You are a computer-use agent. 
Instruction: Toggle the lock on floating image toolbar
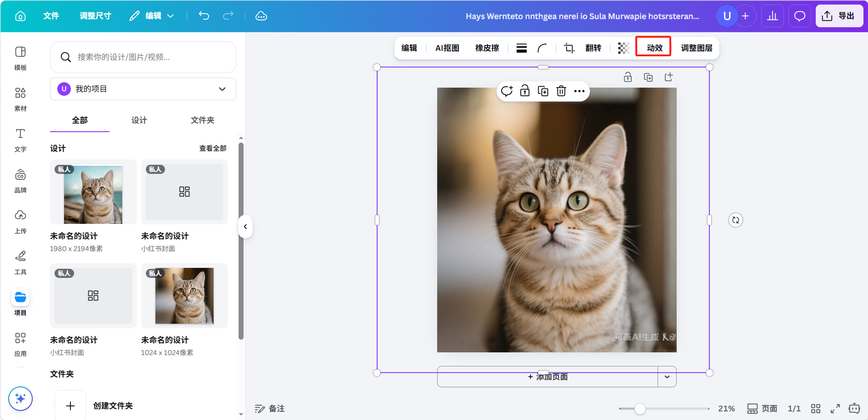tap(525, 91)
